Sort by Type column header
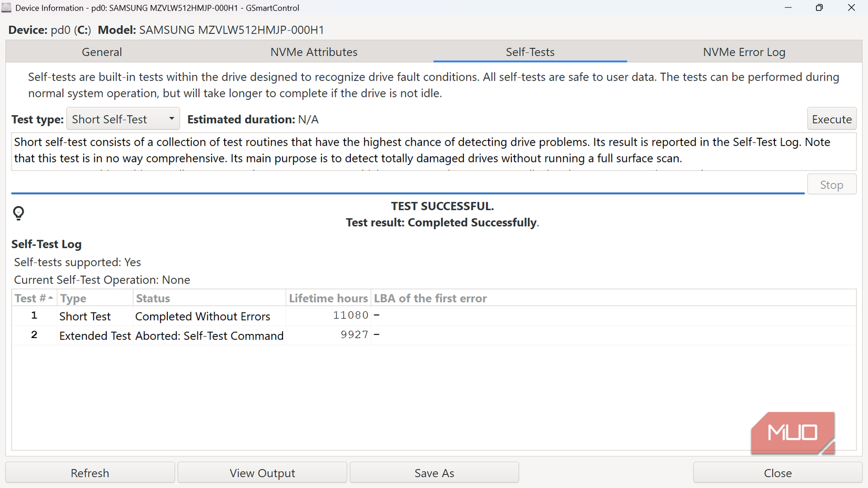This screenshot has height=488, width=868. click(x=95, y=298)
